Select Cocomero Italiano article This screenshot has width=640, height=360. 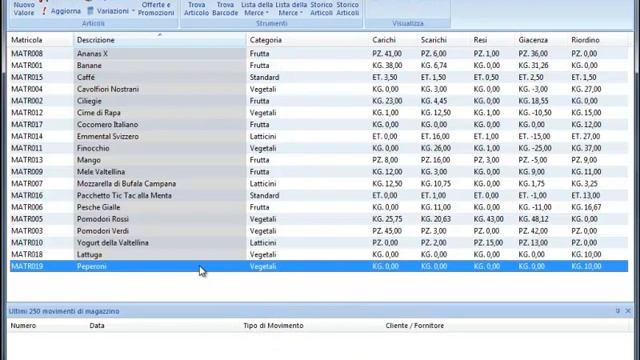(x=107, y=124)
